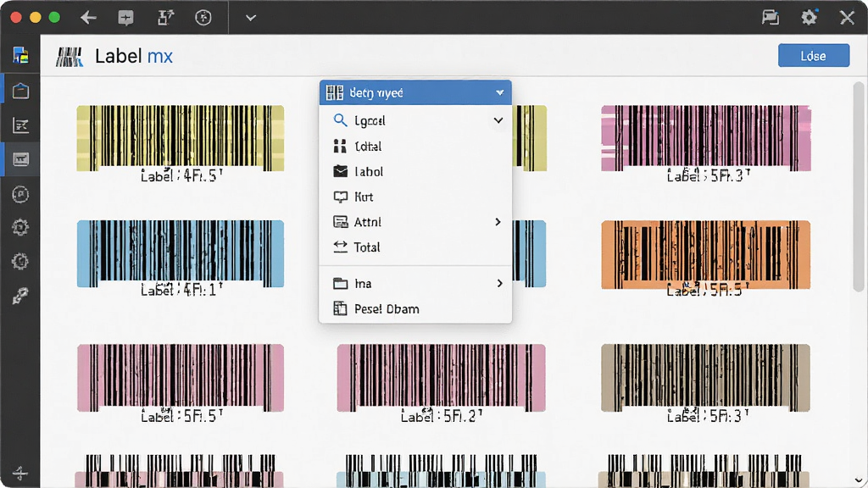The height and width of the screenshot is (488, 868).
Task: Open the clock history icon in title bar
Action: point(203,18)
